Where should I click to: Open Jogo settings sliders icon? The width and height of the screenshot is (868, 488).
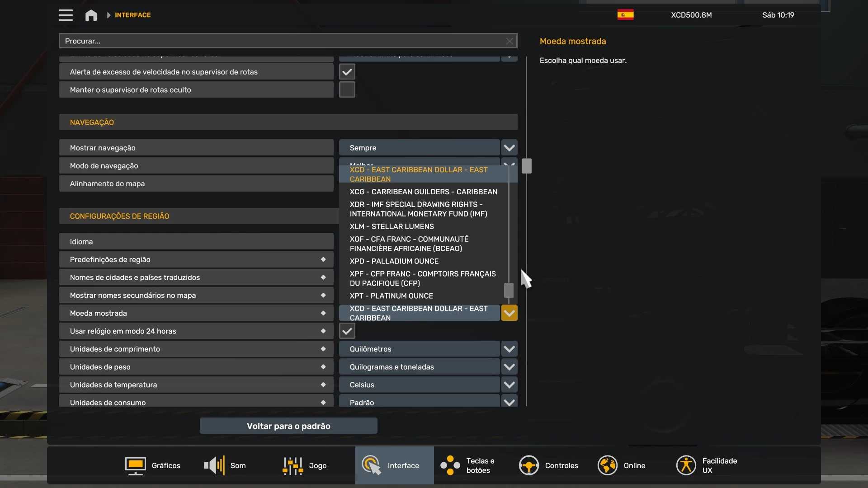(x=292, y=465)
